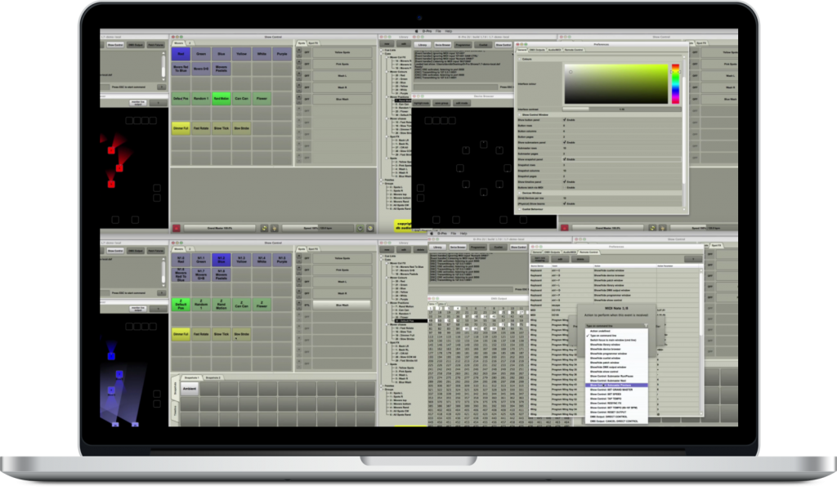Choose DMX Output: DIRECT CONTROL in the action list
The image size is (837, 504).
617,417
